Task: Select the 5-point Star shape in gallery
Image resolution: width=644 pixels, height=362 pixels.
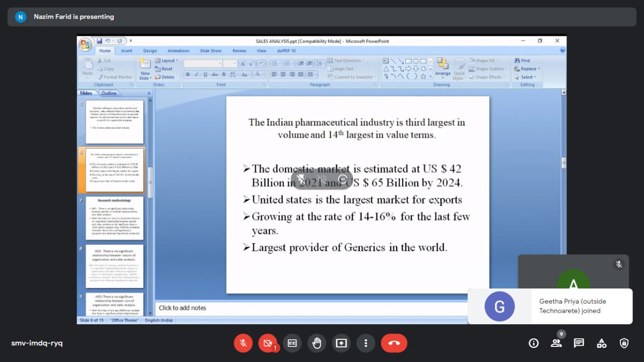Action: pyautogui.click(x=424, y=77)
